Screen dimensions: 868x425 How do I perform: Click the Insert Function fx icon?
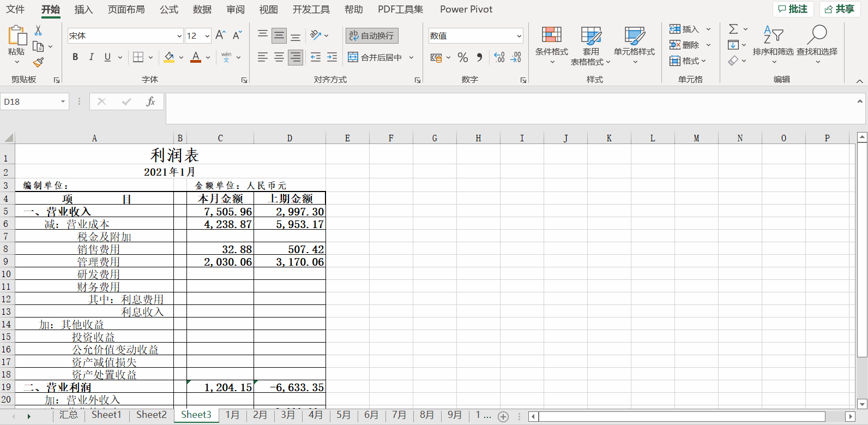click(150, 101)
